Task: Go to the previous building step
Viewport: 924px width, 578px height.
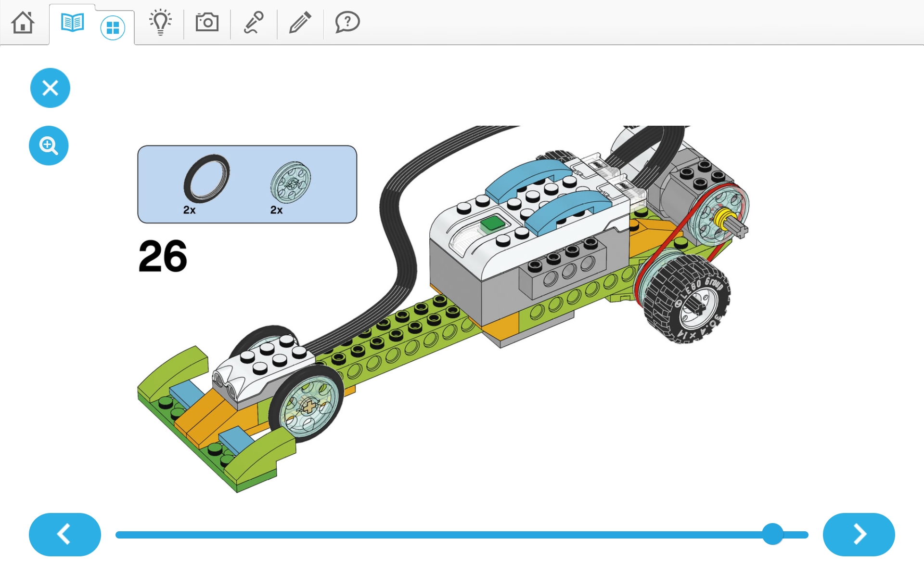Action: coord(65,535)
